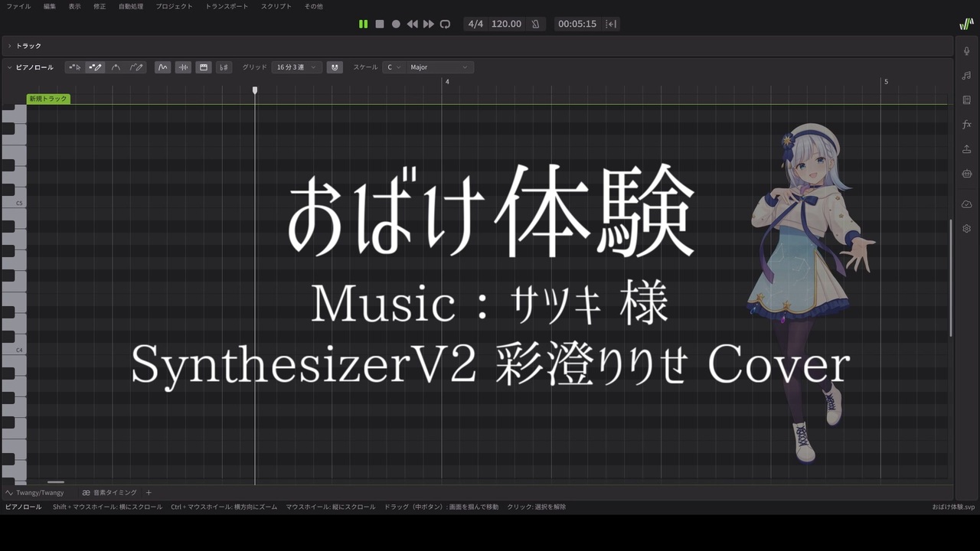Screen dimensions: 980x551
Task: Open the Synthesizer V logo menu
Action: [966, 24]
